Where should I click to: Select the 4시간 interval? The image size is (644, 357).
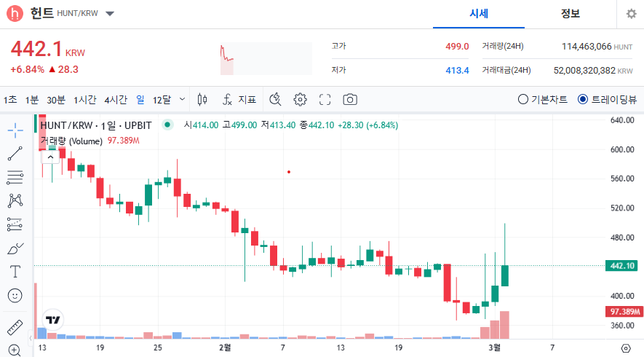[x=116, y=100]
